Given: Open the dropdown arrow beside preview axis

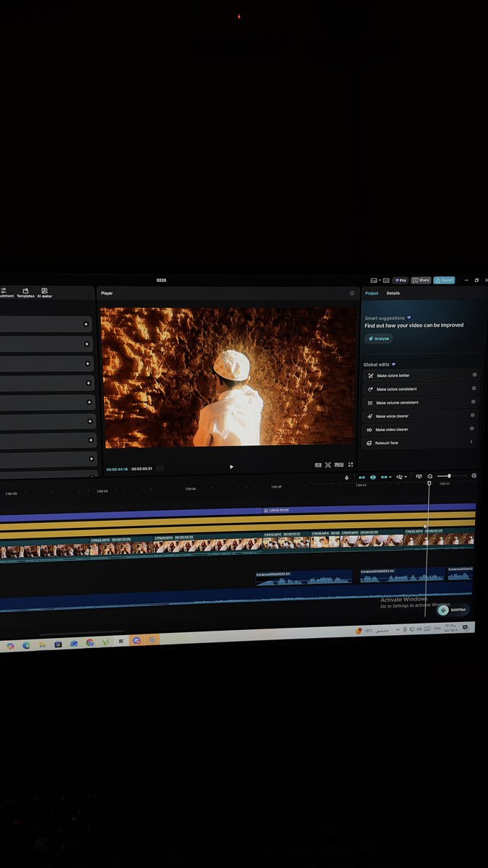Looking at the screenshot, I should (x=406, y=477).
